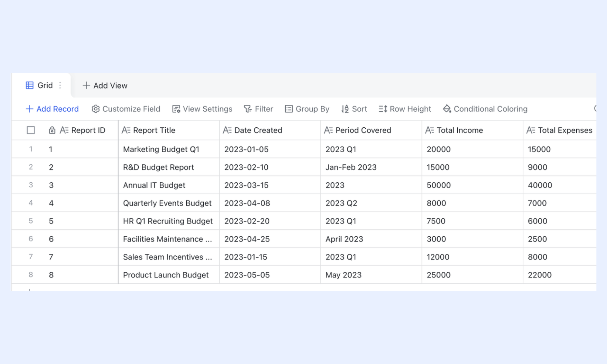Click the Jan-Feb 2023 period cell
Image resolution: width=607 pixels, height=364 pixels.
[x=371, y=167]
